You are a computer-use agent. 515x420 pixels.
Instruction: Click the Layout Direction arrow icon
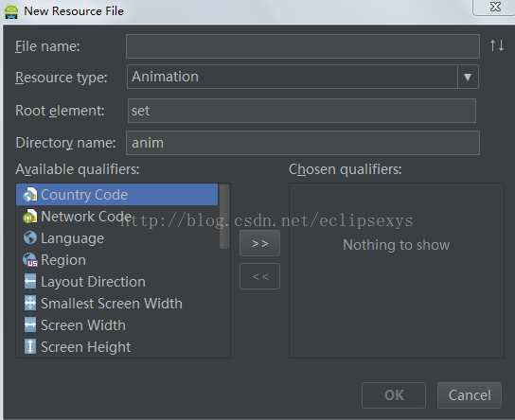[x=30, y=282]
